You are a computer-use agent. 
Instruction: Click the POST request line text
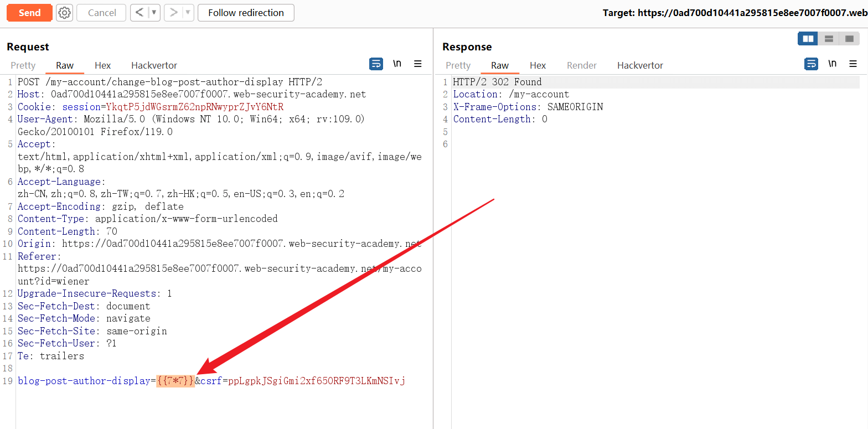point(170,82)
